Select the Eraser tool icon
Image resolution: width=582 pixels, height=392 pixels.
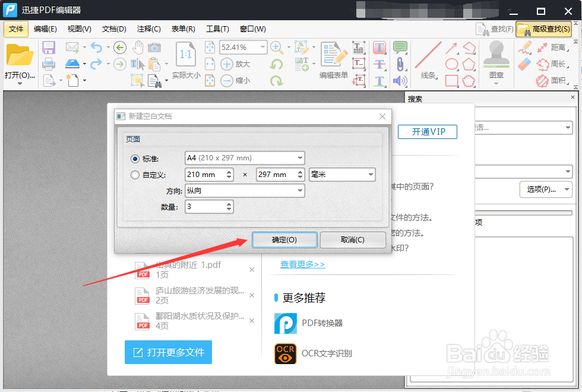click(x=524, y=64)
